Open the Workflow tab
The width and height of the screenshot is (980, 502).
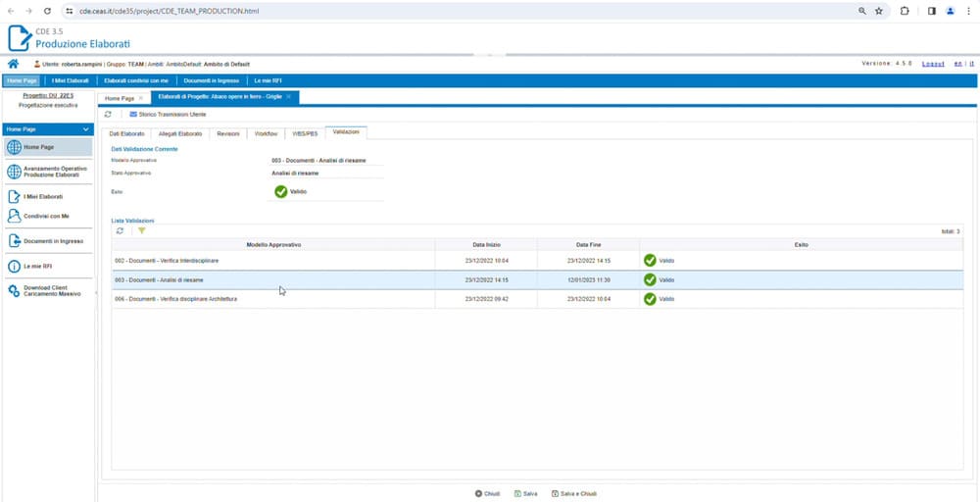266,133
